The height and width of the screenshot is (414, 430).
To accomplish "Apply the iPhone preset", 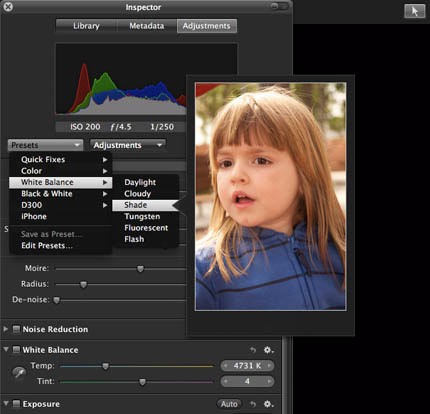I will [x=60, y=216].
